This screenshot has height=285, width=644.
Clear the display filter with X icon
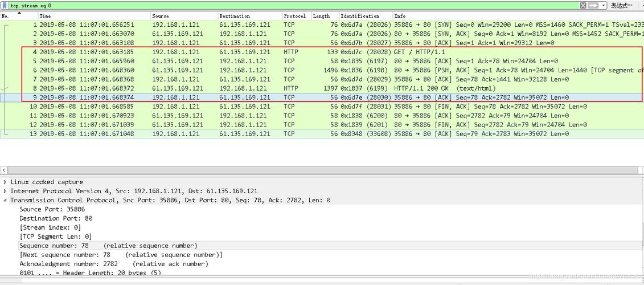pos(583,6)
